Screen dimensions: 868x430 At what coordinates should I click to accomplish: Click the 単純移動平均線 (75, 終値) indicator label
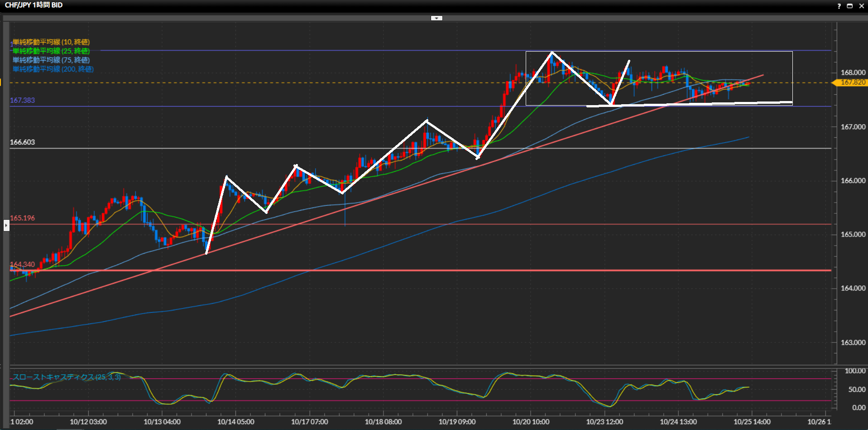click(x=51, y=60)
